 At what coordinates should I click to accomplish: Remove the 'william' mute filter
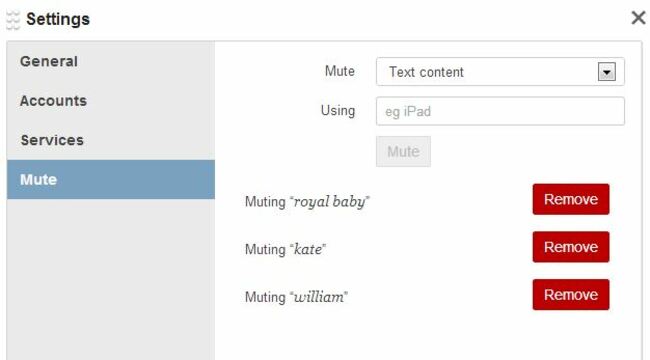click(571, 295)
